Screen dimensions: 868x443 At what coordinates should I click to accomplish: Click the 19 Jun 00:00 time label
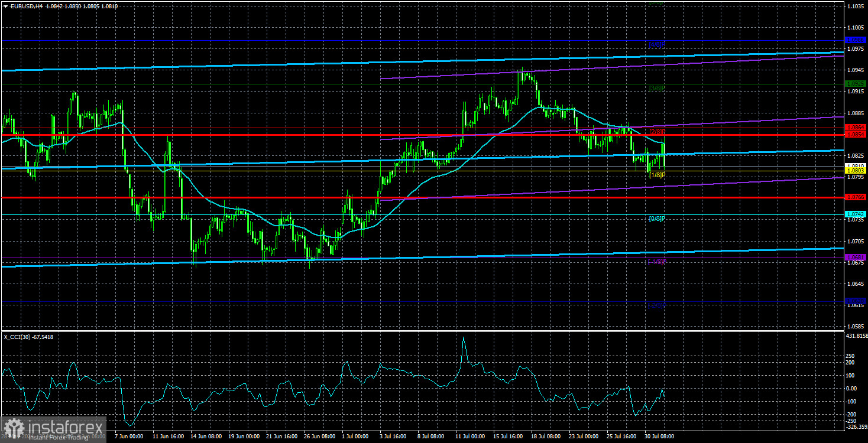pyautogui.click(x=243, y=437)
